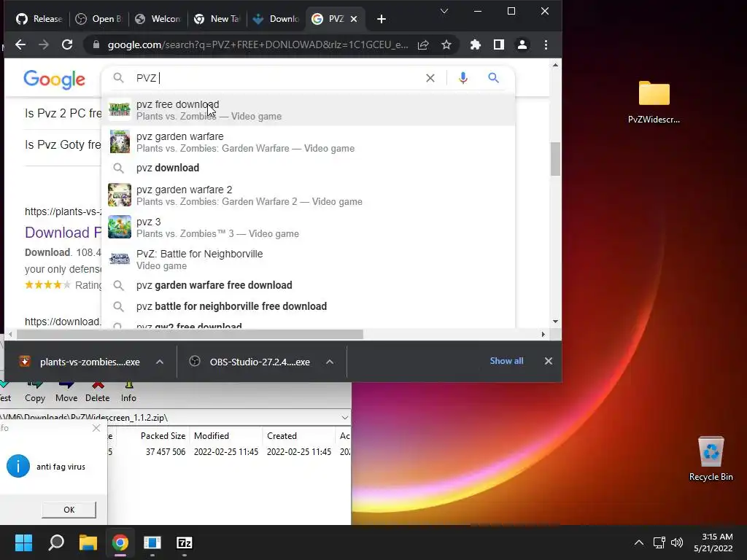The image size is (747, 560).
Task: Switch to the Welcome tab
Action: [158, 19]
